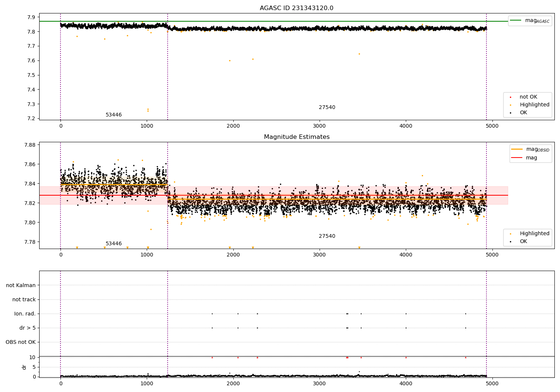Click the 'dr > 5' row label
Image resolution: width=560 pixels, height=392 pixels.
point(28,328)
